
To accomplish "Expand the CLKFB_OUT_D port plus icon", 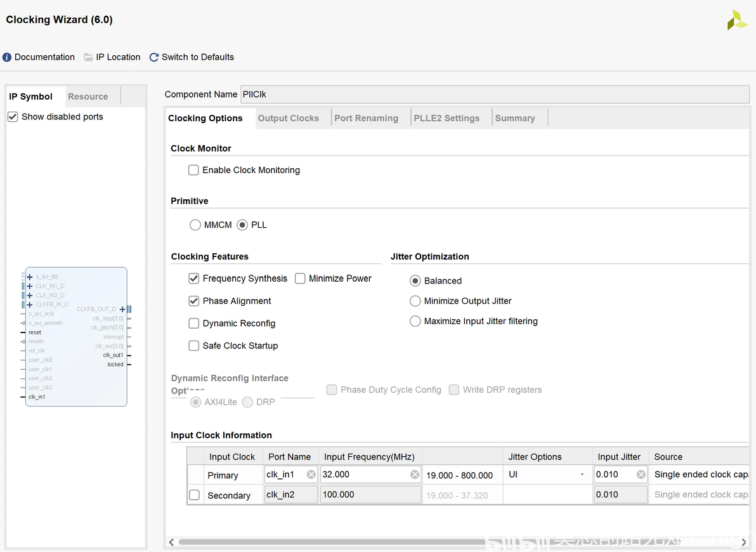I will (x=122, y=309).
